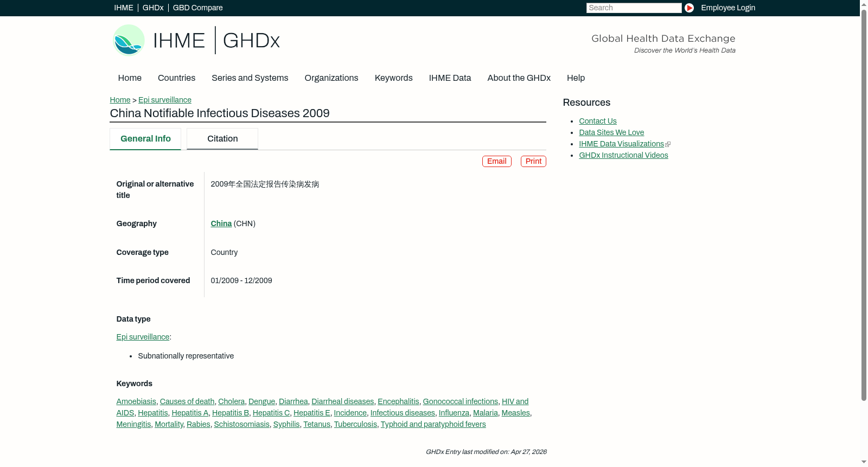Click the Hepatitis E keyword
The height and width of the screenshot is (467, 868).
tap(312, 413)
